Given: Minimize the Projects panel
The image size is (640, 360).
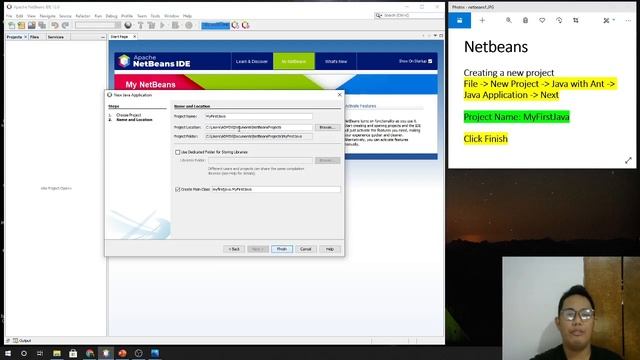Looking at the screenshot, I should 102,37.
